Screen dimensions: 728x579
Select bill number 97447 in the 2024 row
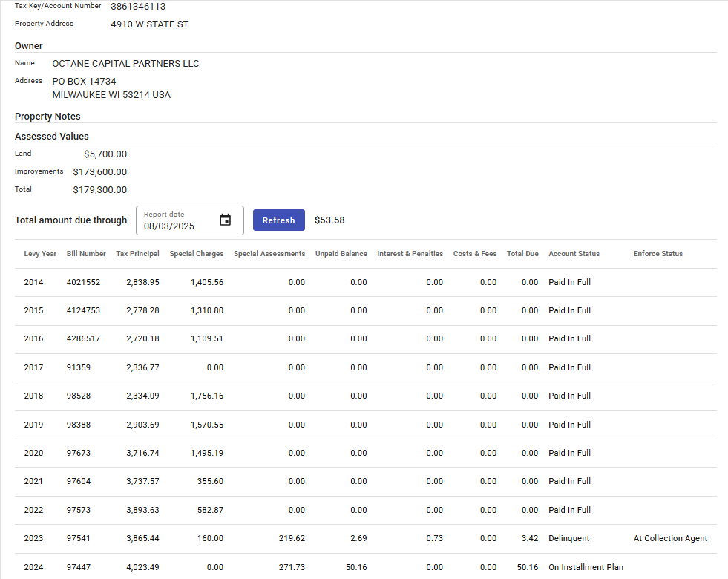tap(79, 567)
